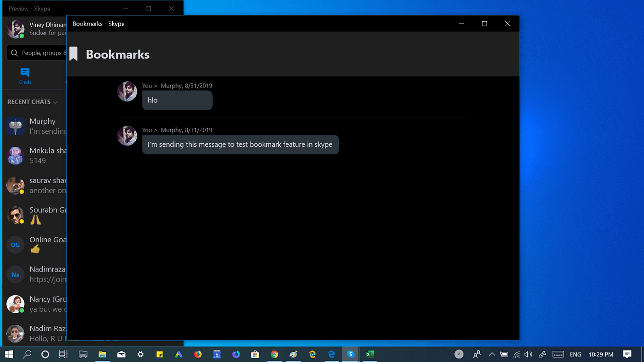Viewport: 644px width, 362px height.
Task: Open the Nadim Raz chat at list bottom
Action: click(x=35, y=333)
